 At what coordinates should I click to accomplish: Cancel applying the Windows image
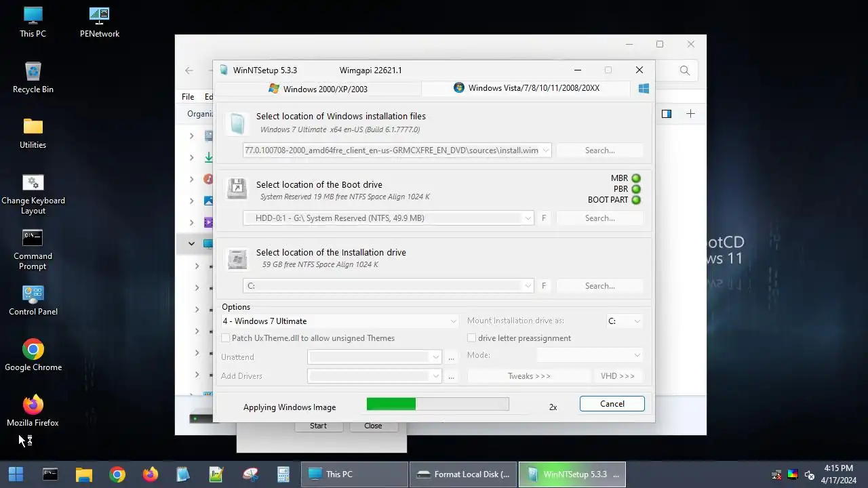(x=612, y=404)
